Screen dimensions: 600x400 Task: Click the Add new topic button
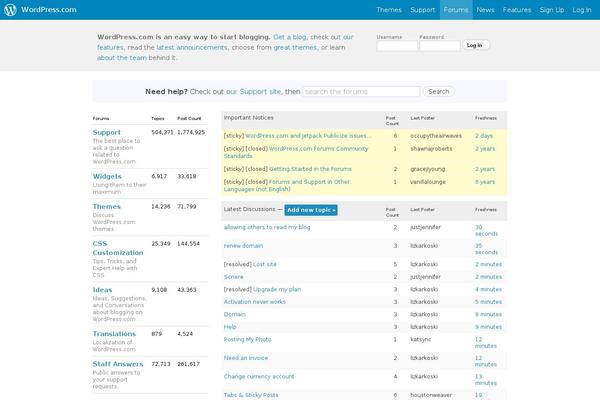[311, 210]
